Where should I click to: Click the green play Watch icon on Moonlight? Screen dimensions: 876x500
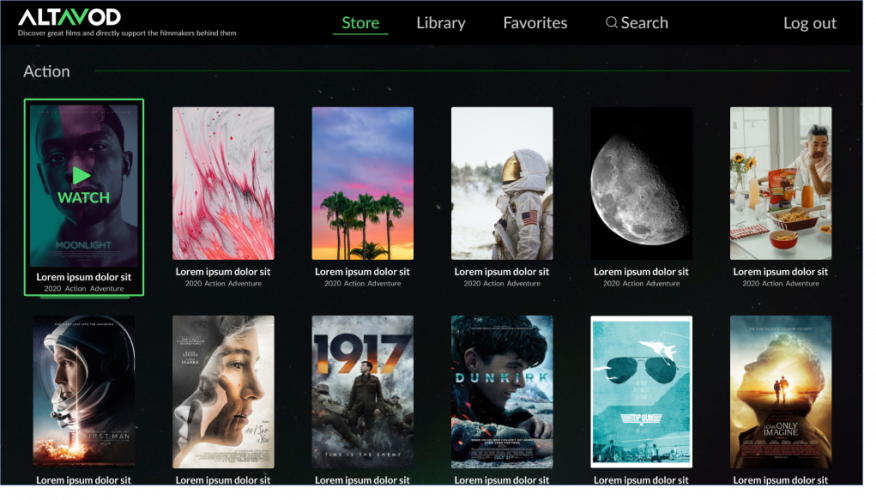pyautogui.click(x=82, y=176)
